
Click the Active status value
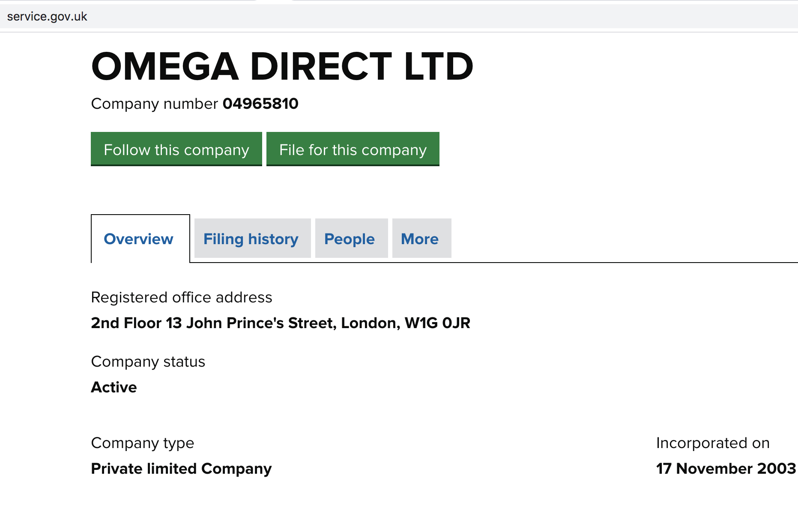pos(114,387)
